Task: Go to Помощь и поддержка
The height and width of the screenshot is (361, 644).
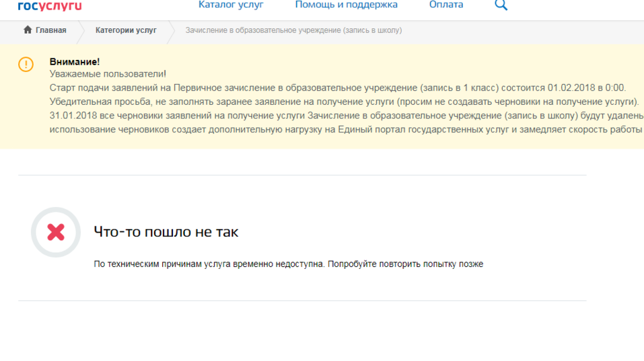Action: [x=346, y=5]
